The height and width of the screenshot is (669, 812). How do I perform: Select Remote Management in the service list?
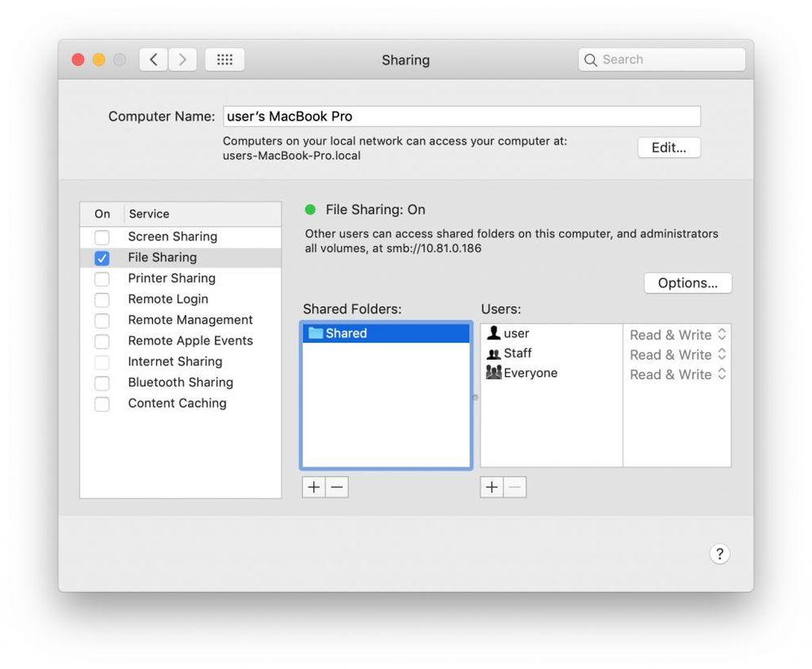(x=181, y=320)
